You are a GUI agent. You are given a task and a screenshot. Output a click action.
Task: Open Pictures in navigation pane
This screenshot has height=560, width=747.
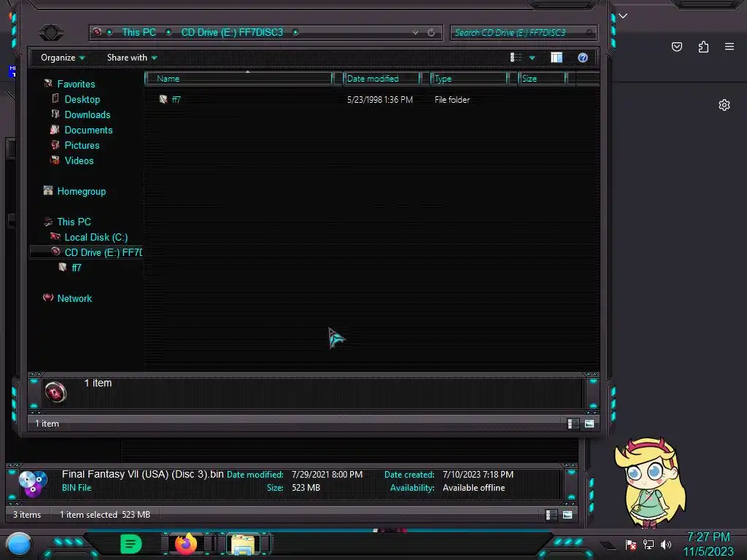click(x=82, y=145)
